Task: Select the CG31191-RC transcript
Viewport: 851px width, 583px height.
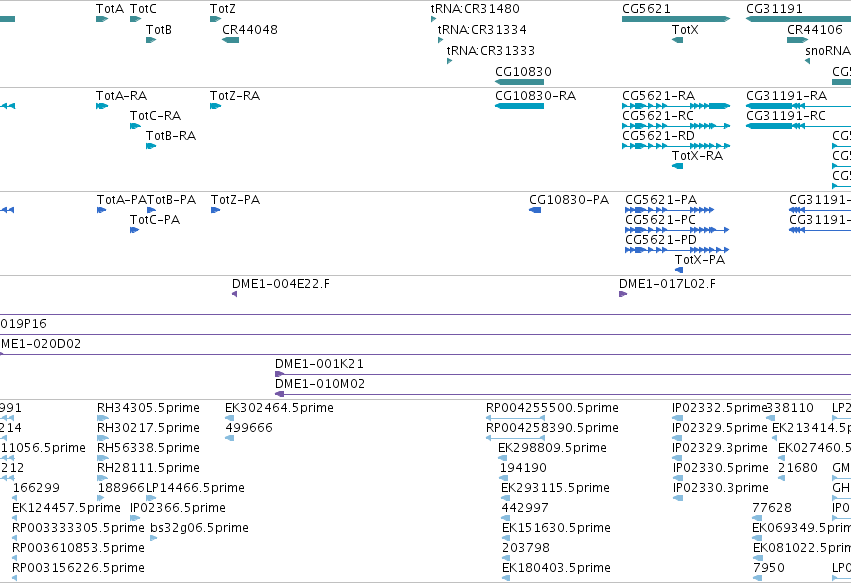Action: 798,126
